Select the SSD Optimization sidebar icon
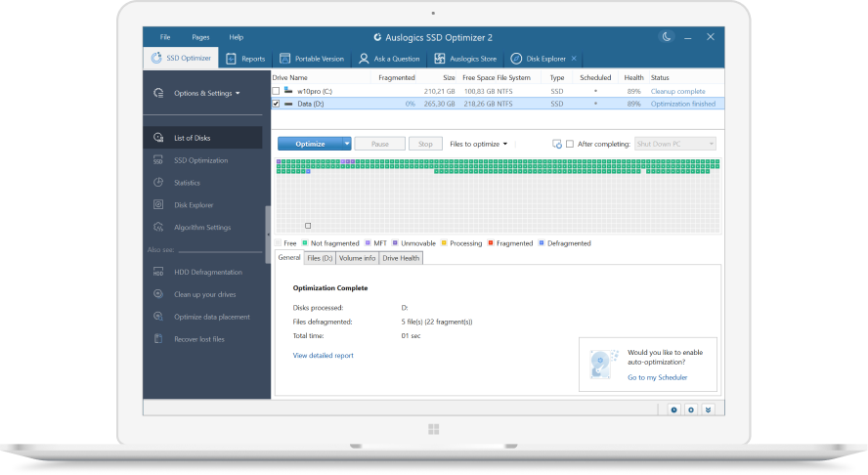 tap(158, 160)
